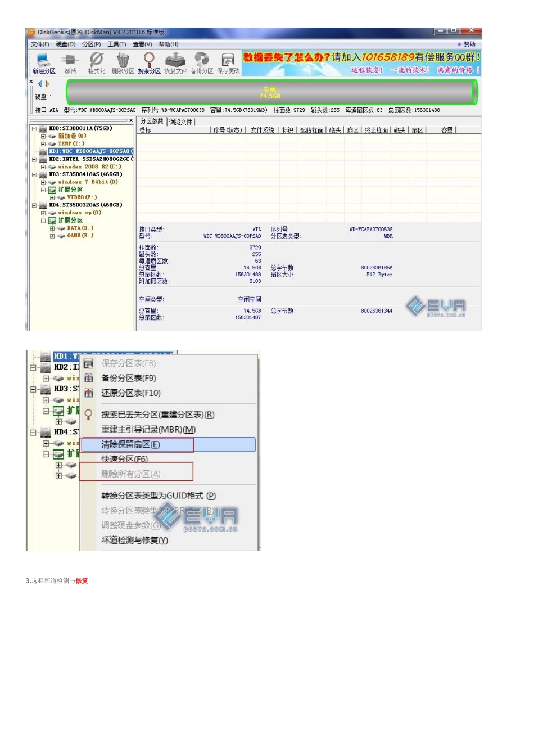Screen dimensions: 534x756
Task: Open the QQ group advertisement banner
Action: tap(361, 64)
